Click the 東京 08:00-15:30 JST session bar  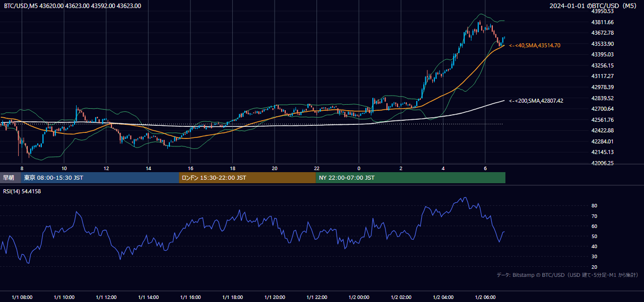(100, 178)
